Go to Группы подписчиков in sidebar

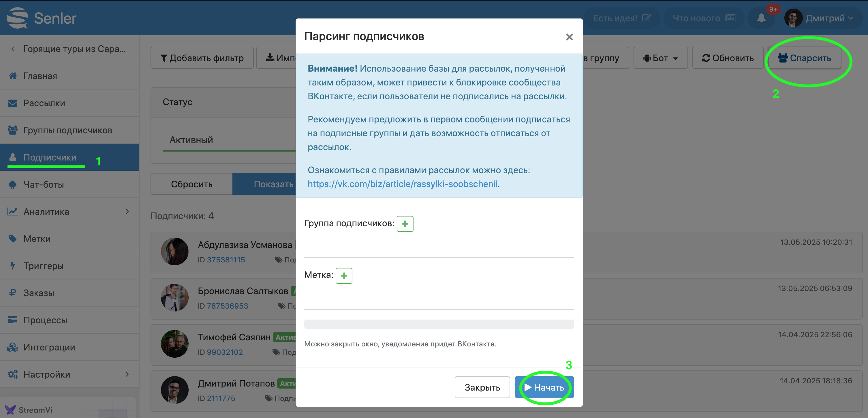tap(69, 130)
